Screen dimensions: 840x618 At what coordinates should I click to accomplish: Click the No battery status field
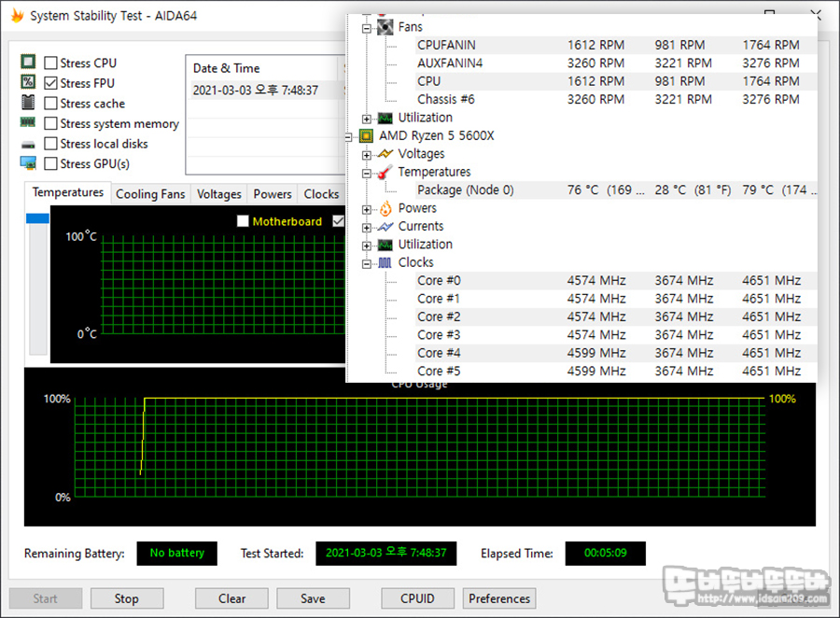176,554
